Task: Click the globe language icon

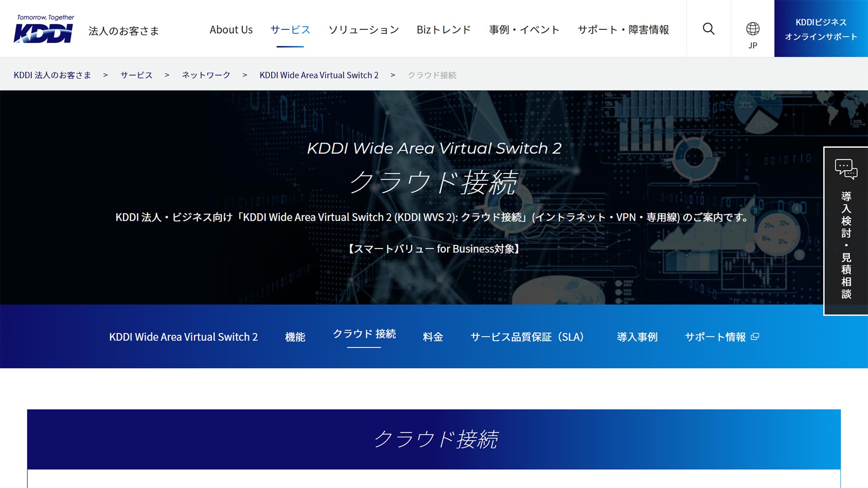Action: point(752,29)
